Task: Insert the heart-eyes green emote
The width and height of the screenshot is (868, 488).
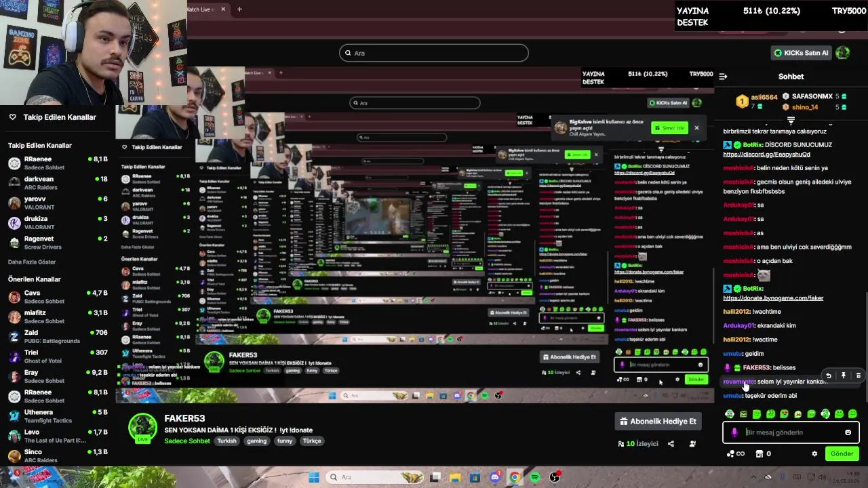Action: (x=785, y=414)
